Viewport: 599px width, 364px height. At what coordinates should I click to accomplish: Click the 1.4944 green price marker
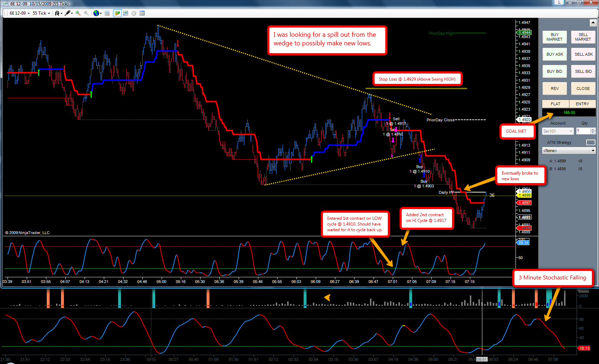tap(524, 32)
